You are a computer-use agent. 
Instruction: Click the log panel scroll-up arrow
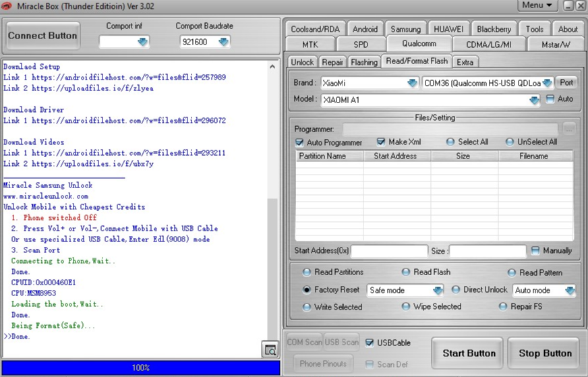point(272,66)
